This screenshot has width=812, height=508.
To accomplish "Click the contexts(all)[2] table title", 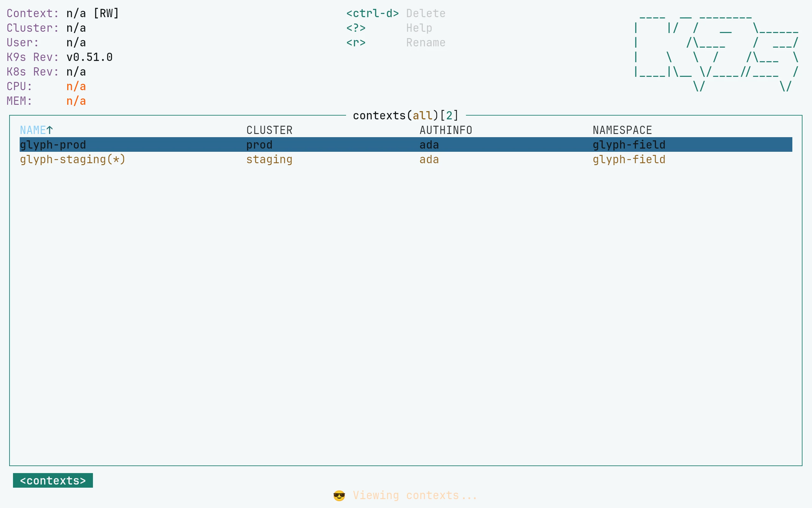I will tap(406, 116).
